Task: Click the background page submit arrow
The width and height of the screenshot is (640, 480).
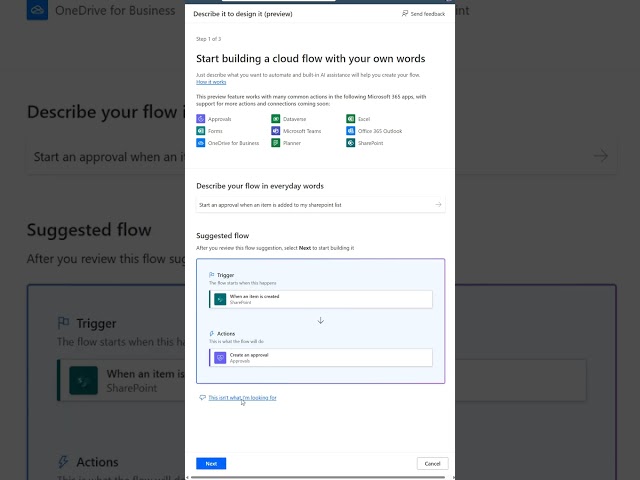Action: (601, 156)
